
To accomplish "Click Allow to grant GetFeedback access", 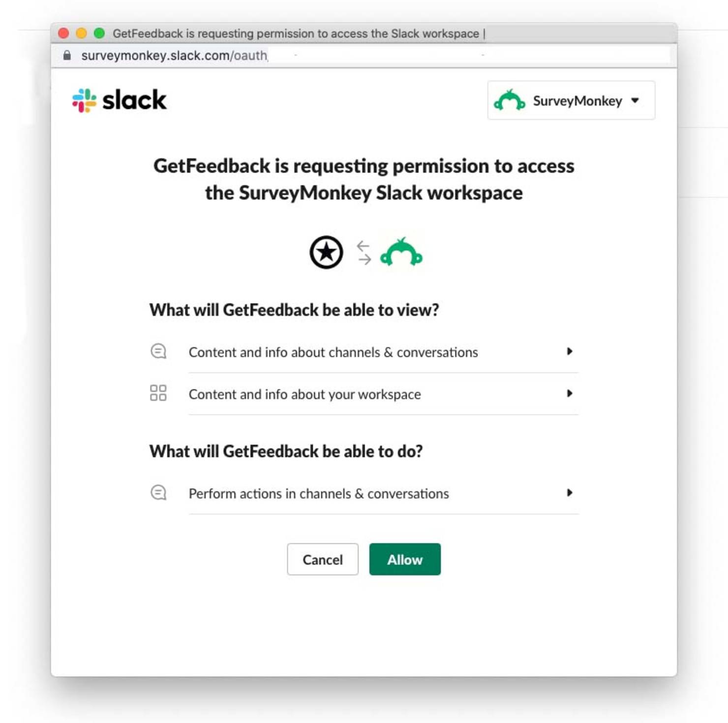I will [x=404, y=560].
